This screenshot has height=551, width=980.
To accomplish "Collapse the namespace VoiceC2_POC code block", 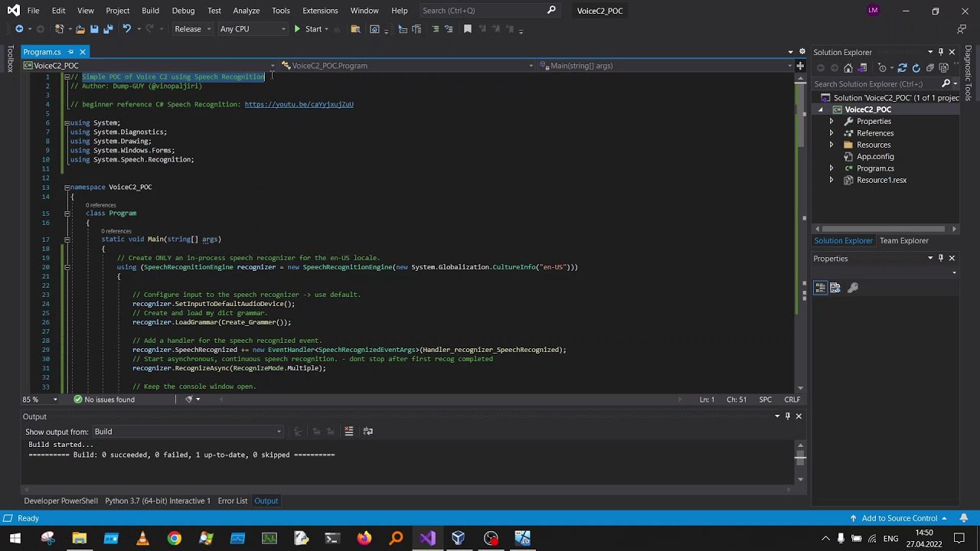I will click(67, 187).
